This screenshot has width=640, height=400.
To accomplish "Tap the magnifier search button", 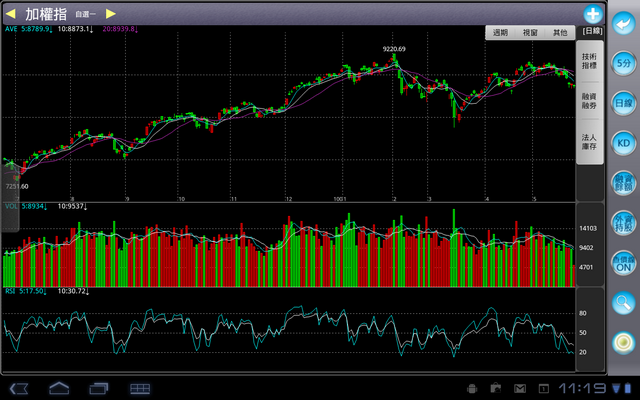I will [624, 302].
